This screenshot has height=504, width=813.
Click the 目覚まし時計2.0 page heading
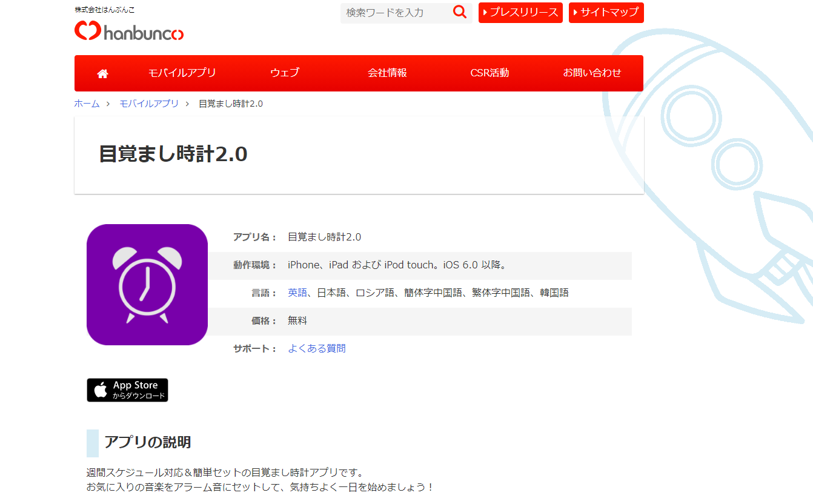point(173,154)
